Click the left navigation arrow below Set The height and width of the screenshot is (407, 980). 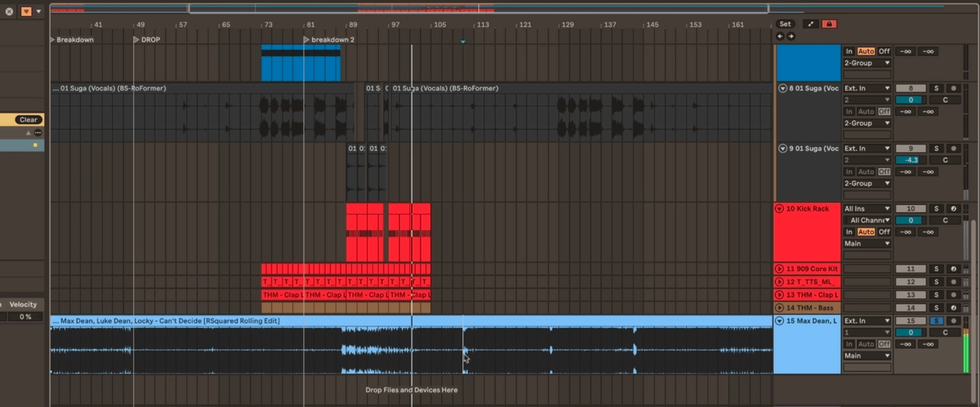pyautogui.click(x=780, y=37)
